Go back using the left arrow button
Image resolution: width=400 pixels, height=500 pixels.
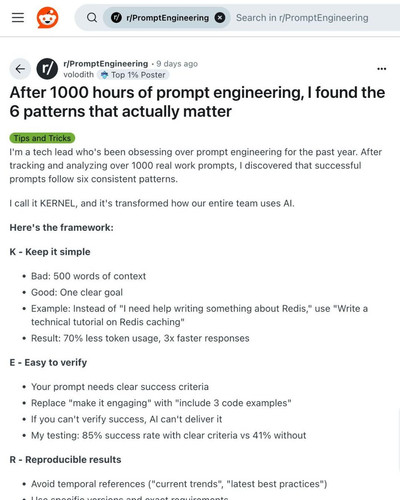(x=20, y=69)
